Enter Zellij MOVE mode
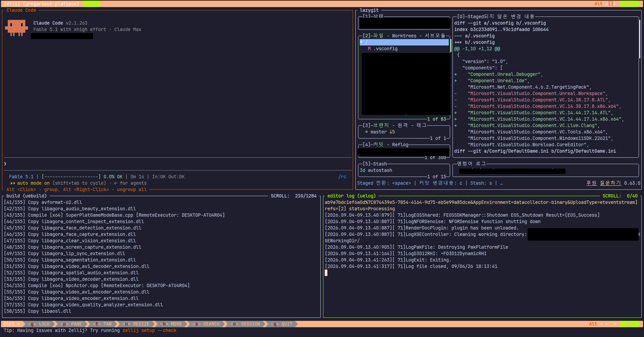The height and width of the screenshot is (337, 644). coord(171,324)
